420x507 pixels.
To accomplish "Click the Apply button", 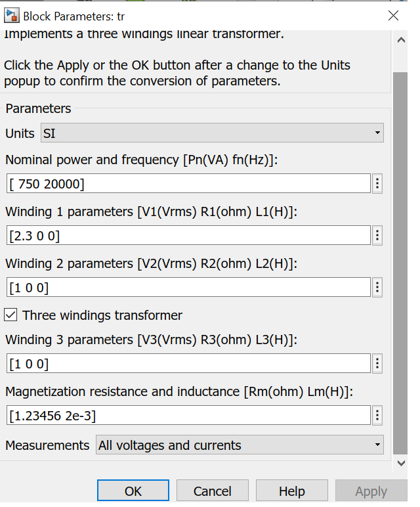I will point(371,491).
